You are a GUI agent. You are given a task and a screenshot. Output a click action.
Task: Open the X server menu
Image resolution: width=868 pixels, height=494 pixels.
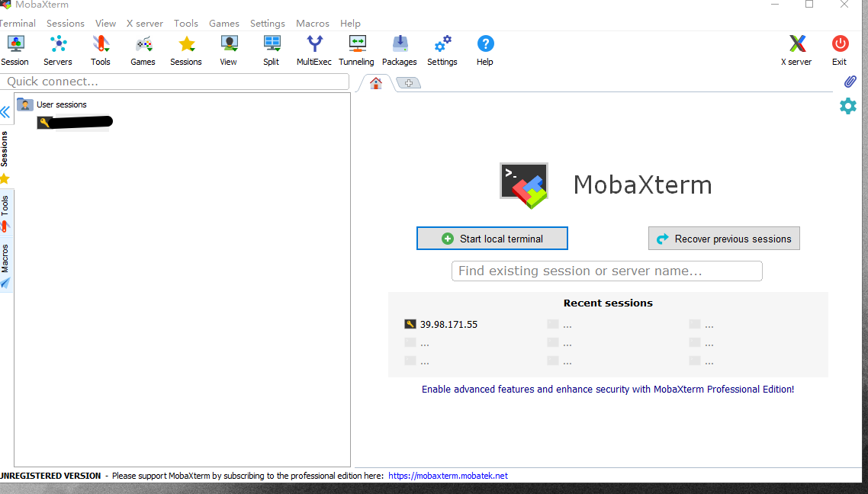coord(144,23)
